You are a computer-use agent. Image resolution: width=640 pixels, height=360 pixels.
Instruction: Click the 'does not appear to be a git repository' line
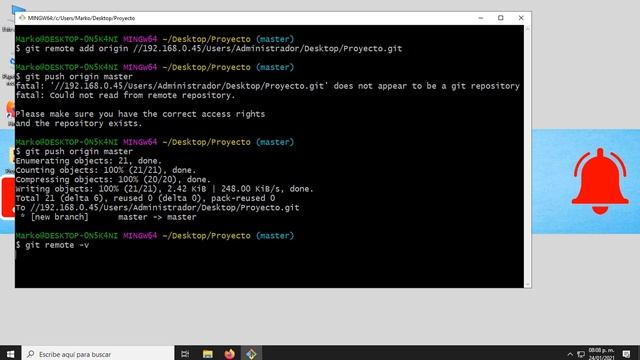point(267,86)
